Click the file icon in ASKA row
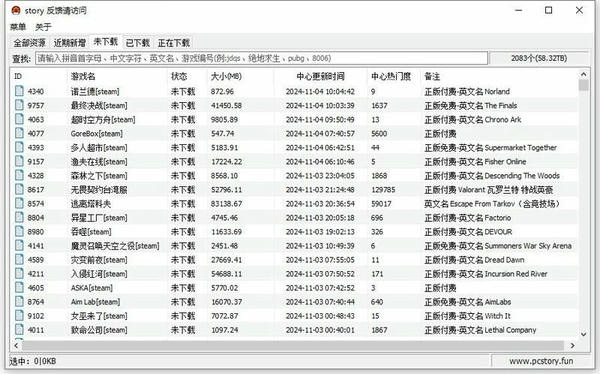 pyautogui.click(x=19, y=287)
